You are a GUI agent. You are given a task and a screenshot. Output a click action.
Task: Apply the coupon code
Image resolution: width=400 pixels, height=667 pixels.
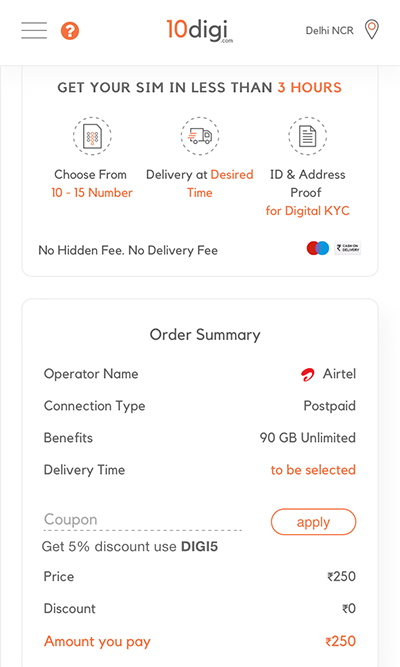click(313, 522)
